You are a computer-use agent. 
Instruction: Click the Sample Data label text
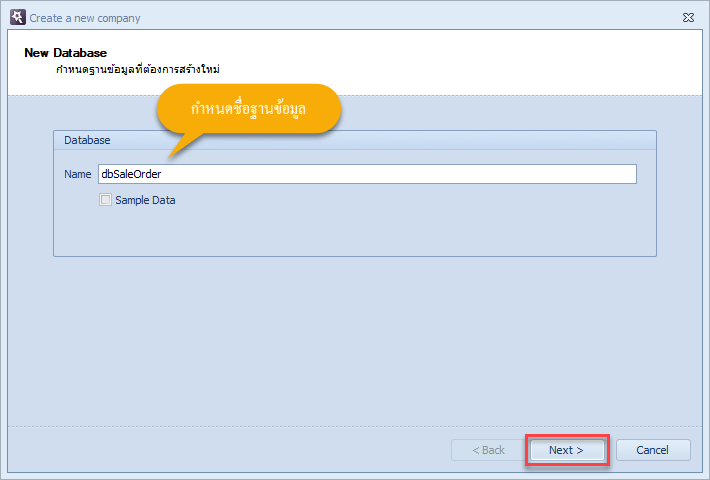click(x=145, y=200)
